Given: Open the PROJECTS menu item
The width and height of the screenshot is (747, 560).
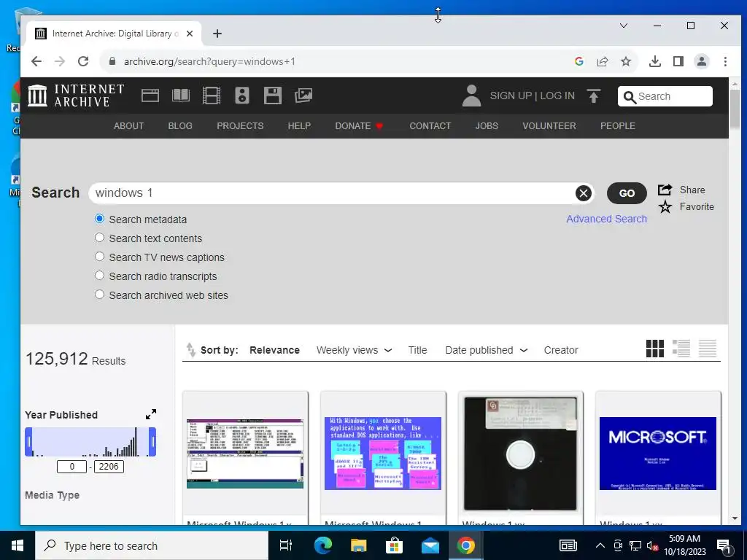Looking at the screenshot, I should [240, 125].
